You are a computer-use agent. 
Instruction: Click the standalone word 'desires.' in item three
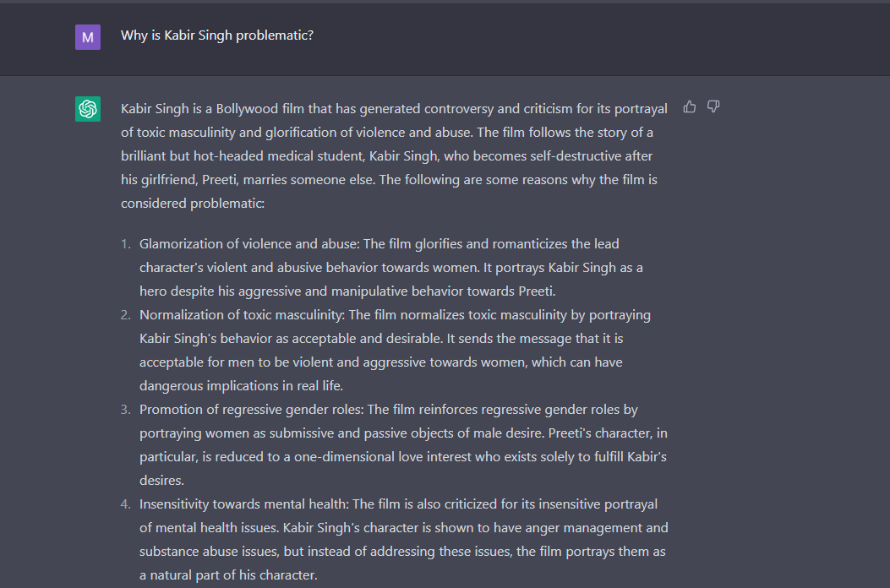pos(161,480)
